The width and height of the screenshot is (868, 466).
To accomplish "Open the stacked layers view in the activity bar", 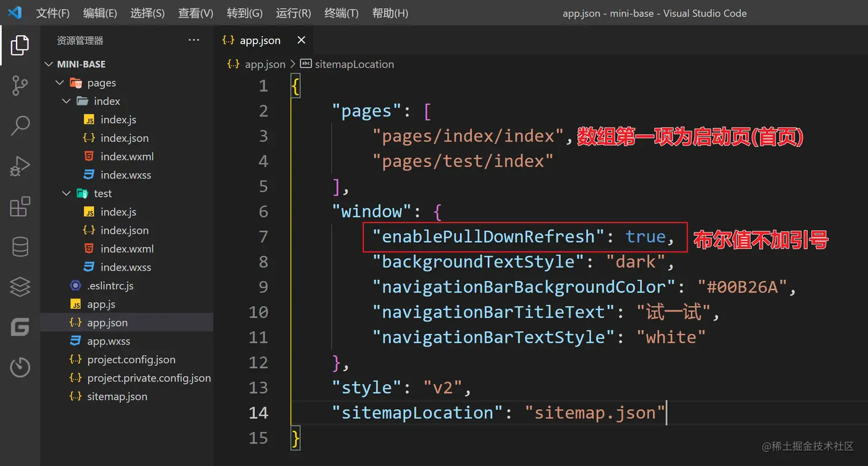I will (x=20, y=287).
